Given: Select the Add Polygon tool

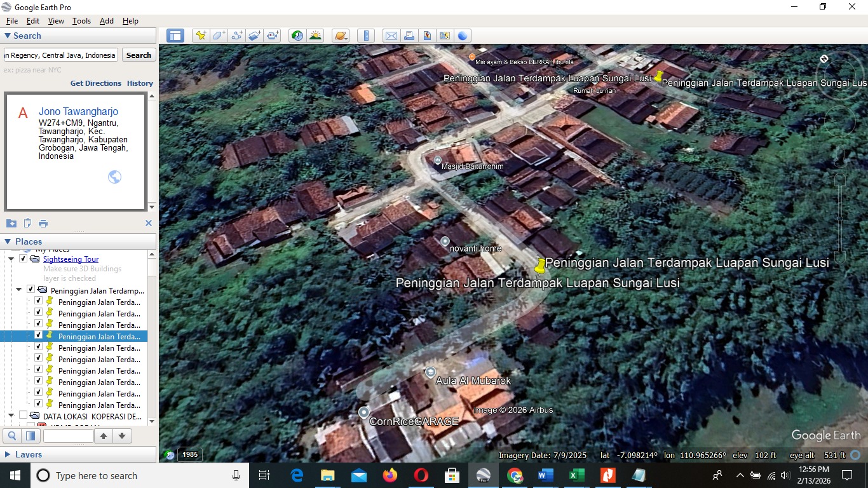Looking at the screenshot, I should point(219,36).
